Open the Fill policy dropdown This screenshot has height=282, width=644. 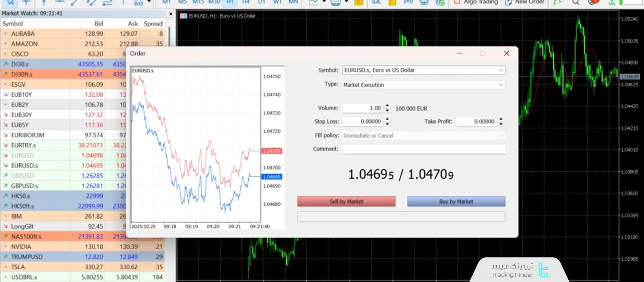coord(501,136)
